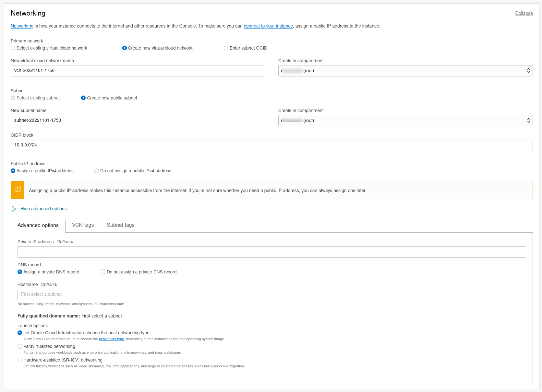Click the CIDR block input field
542x392 pixels.
(x=271, y=145)
